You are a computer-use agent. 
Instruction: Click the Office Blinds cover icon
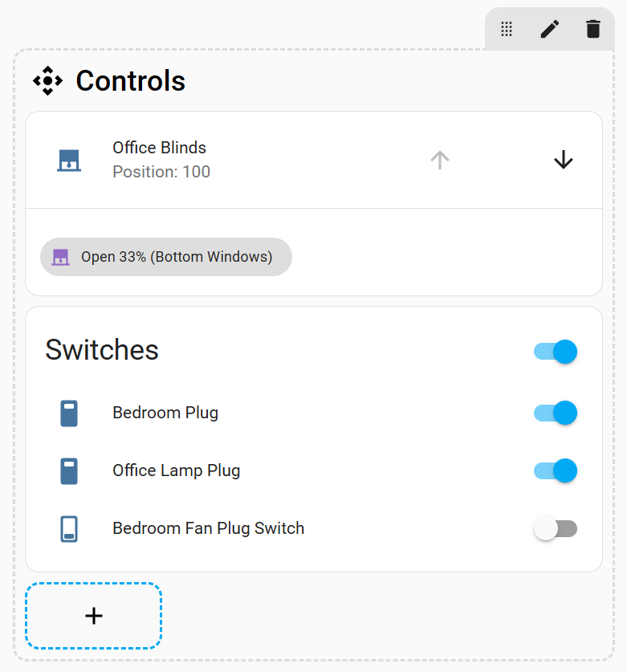69,160
